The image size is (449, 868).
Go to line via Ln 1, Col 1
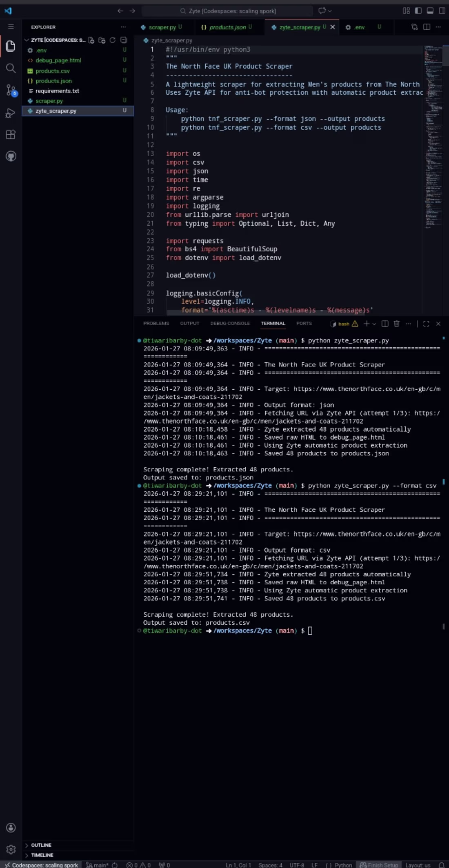coord(238,865)
